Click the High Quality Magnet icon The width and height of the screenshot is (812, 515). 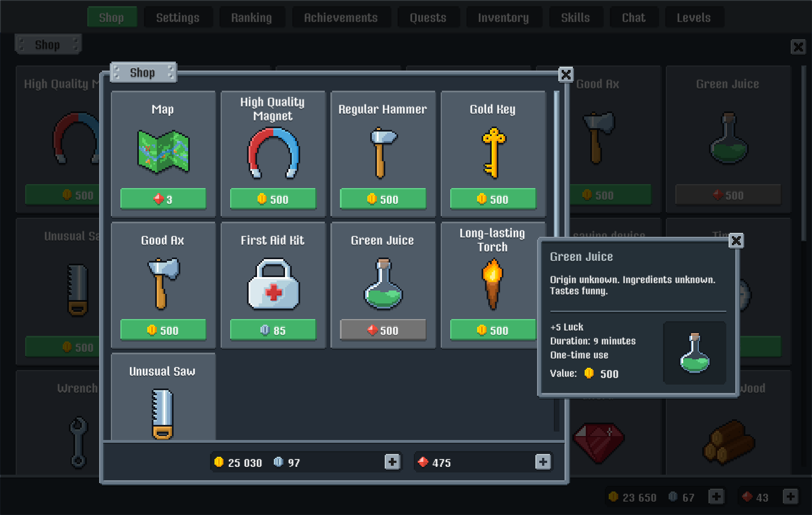(x=273, y=152)
